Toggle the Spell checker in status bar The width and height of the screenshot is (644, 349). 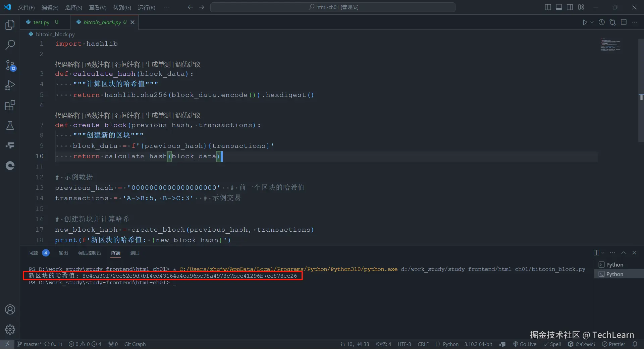point(552,344)
